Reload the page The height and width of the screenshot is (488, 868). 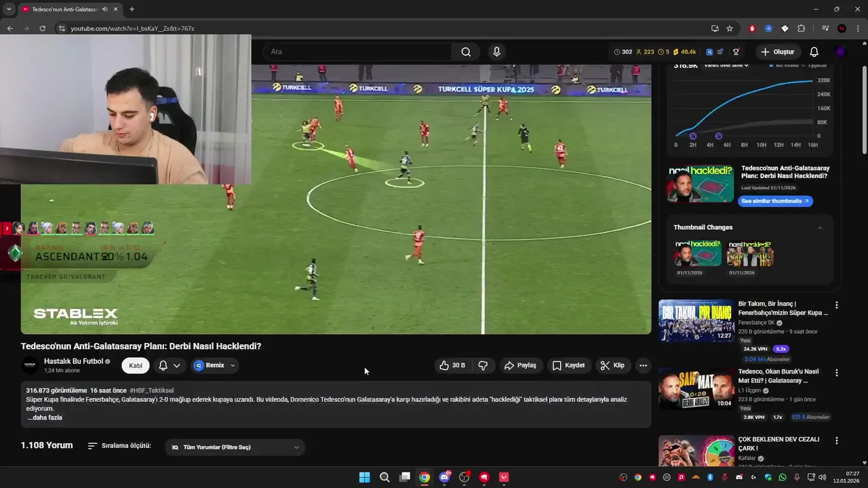pos(42,28)
